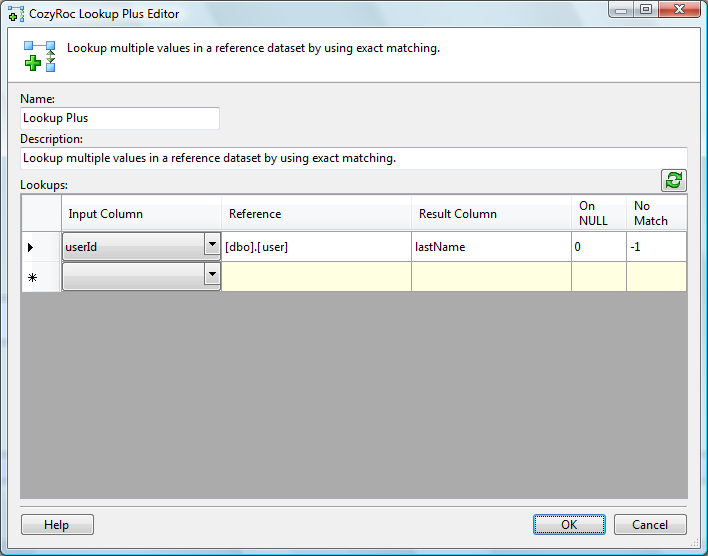
Task: Close the Lookup Plus Editor window
Action: point(680,9)
